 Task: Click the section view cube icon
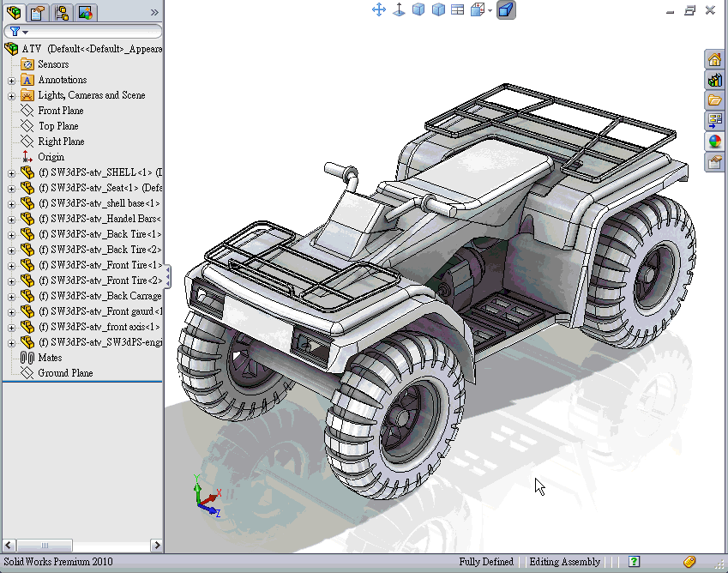[478, 9]
